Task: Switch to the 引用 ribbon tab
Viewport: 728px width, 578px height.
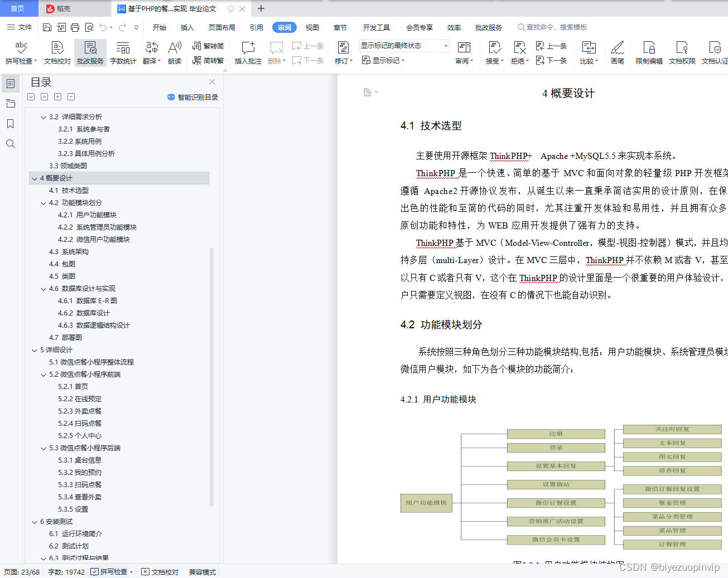Action: 257,27
